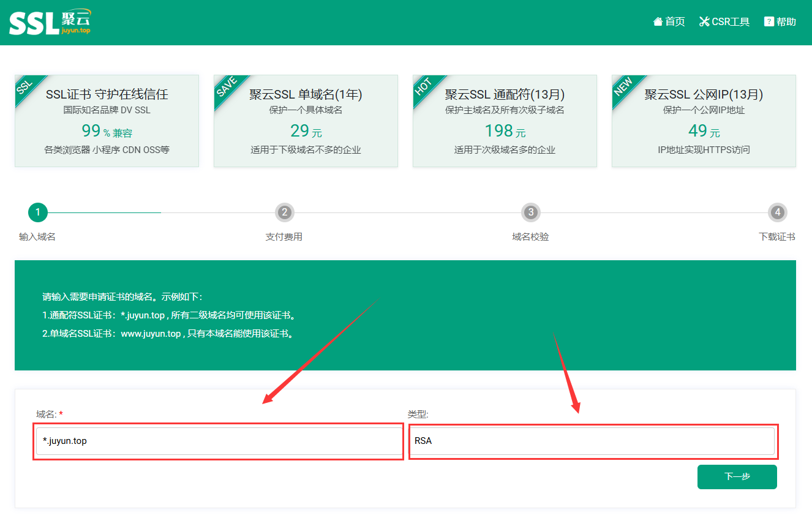Image resolution: width=812 pixels, height=518 pixels.
Task: Click the 域名校验 step label
Action: [x=531, y=236]
